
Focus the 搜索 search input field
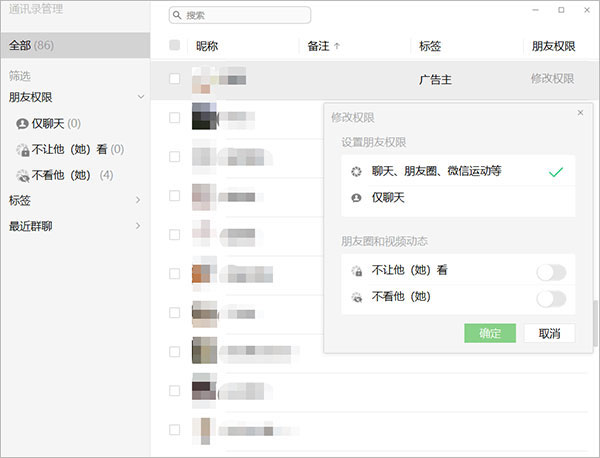tap(245, 16)
